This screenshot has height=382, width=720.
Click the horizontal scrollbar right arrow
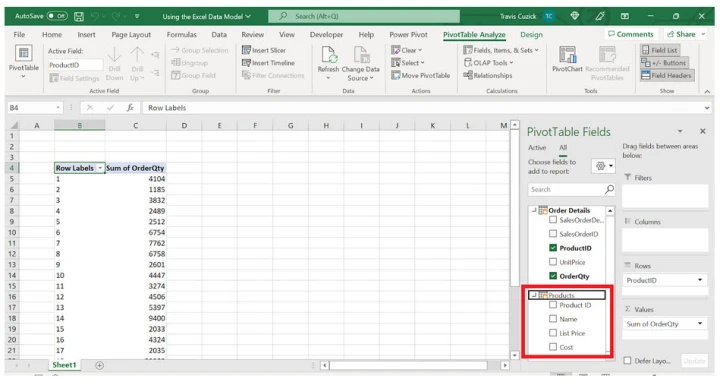(505, 365)
